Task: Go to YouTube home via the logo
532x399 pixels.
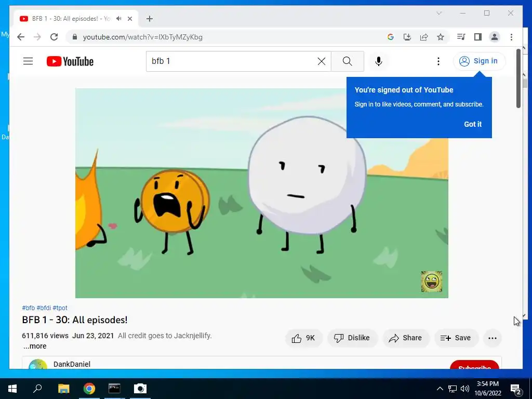Action: pos(70,61)
